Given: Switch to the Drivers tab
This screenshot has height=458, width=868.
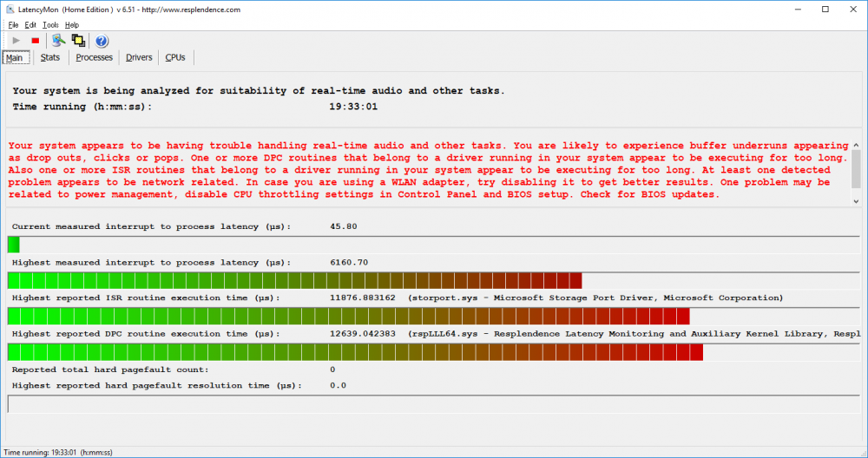Looking at the screenshot, I should (x=139, y=57).
